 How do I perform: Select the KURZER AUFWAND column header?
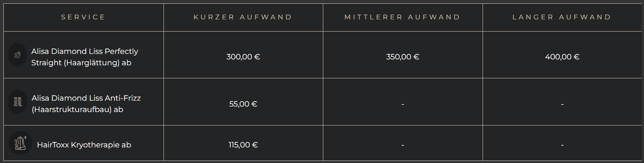coord(243,17)
